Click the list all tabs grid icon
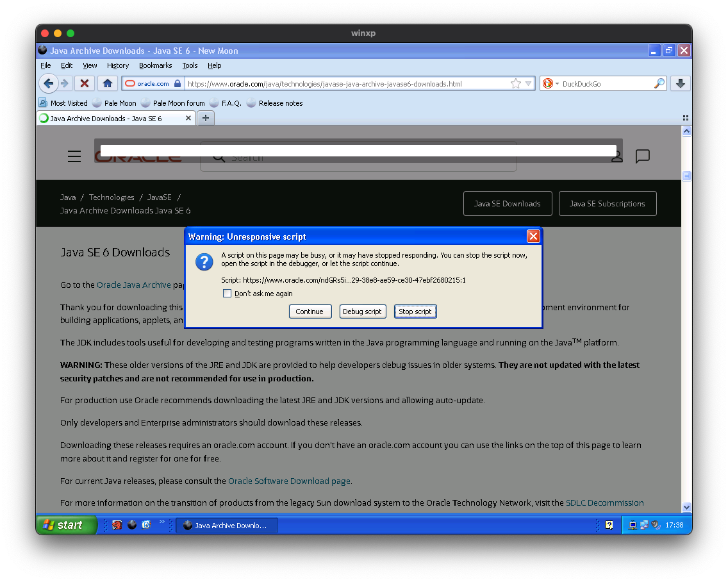Screen dimensions: 728x582 (685, 118)
